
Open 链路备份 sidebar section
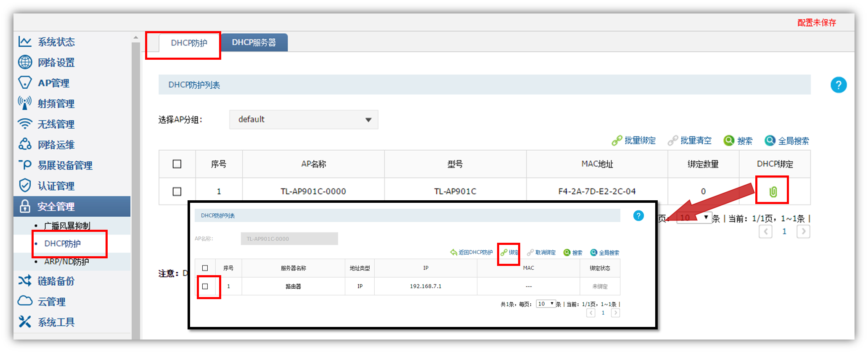click(47, 281)
